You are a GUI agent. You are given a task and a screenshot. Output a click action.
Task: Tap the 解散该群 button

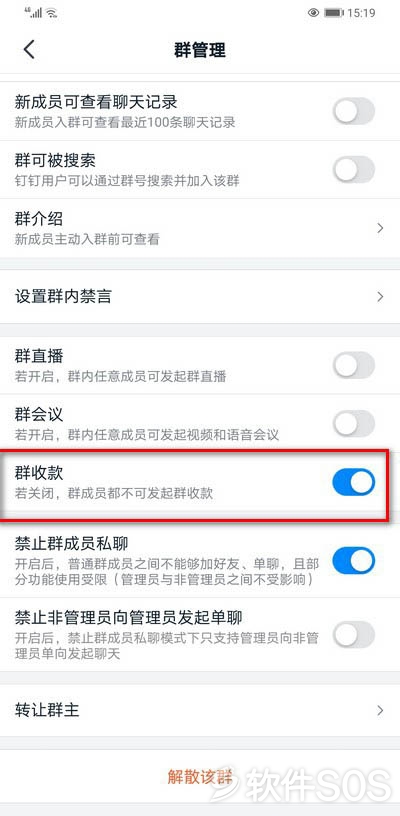click(200, 776)
